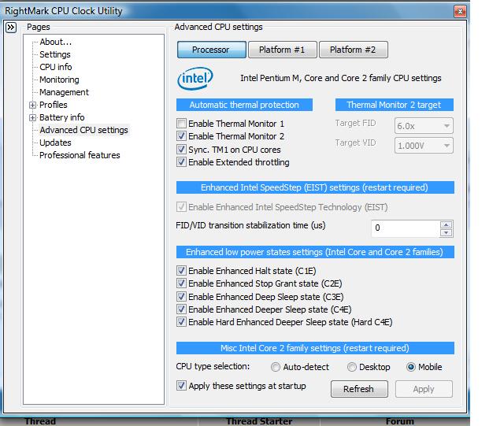
Task: Open the About... page
Action: [x=56, y=42]
